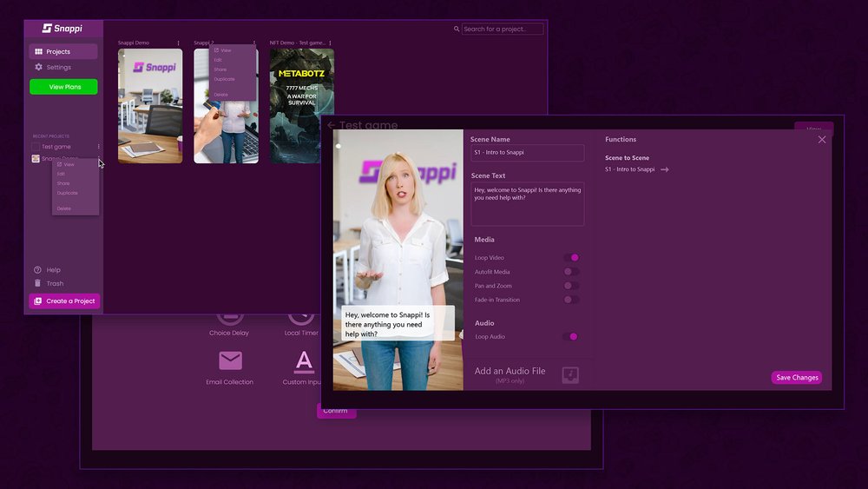The width and height of the screenshot is (868, 489).
Task: Close the scene editor with the X
Action: pos(821,140)
